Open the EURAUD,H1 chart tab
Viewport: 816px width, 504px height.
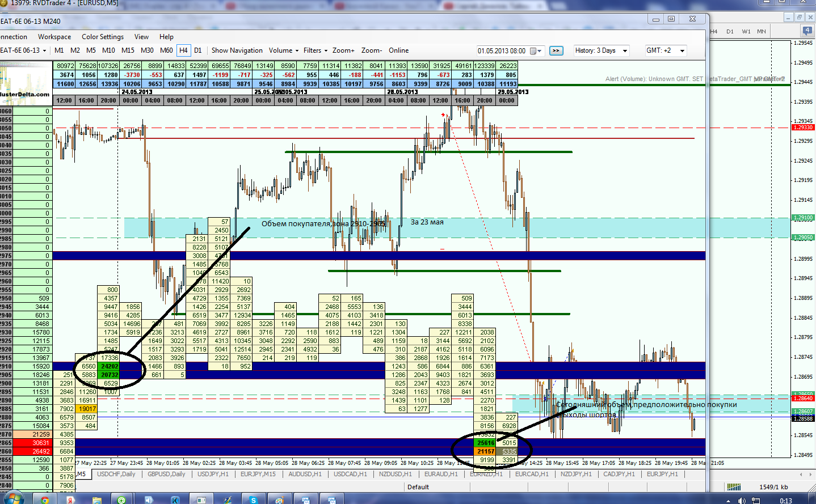coord(441,474)
